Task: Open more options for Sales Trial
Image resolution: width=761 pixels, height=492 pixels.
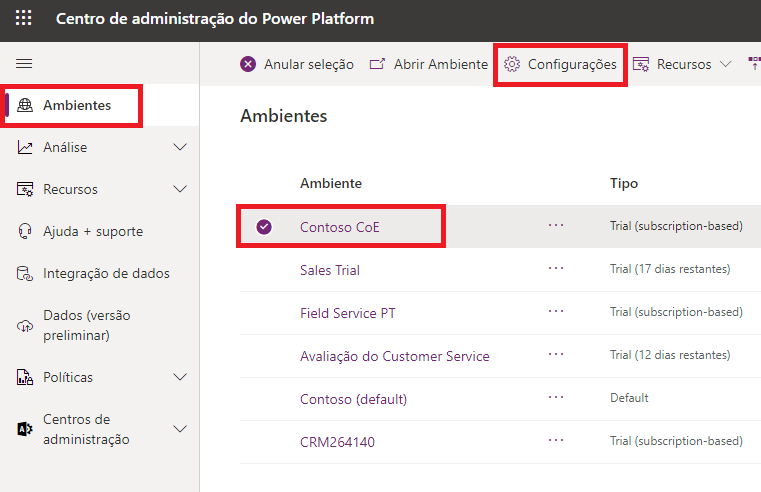Action: tap(556, 269)
